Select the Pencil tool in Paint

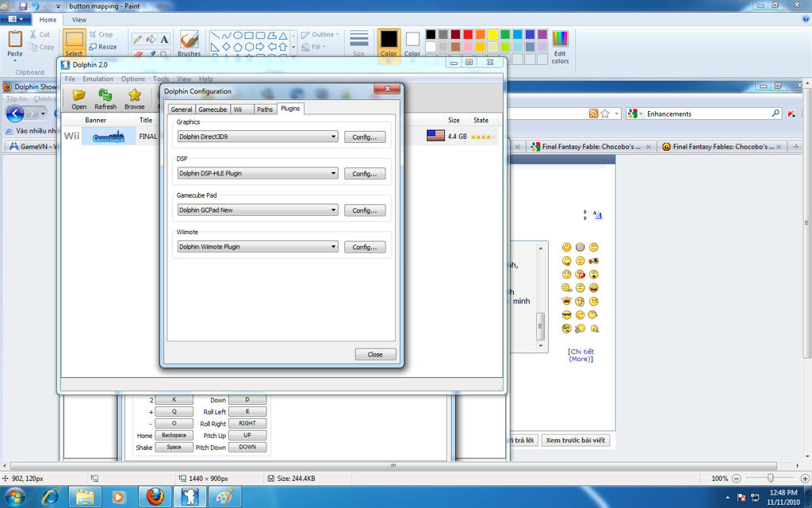point(137,39)
